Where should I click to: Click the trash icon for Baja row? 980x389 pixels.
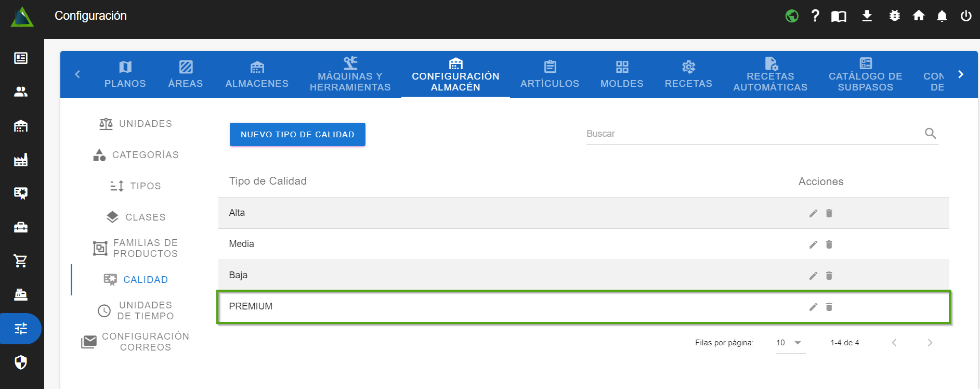coord(829,276)
